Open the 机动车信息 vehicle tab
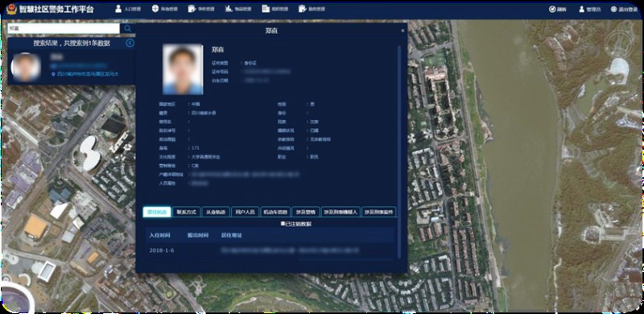 click(275, 212)
